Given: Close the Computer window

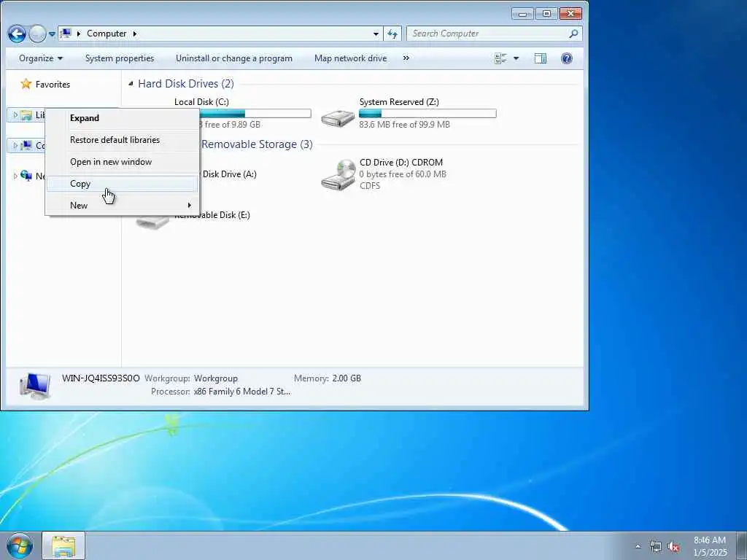Looking at the screenshot, I should coord(570,14).
